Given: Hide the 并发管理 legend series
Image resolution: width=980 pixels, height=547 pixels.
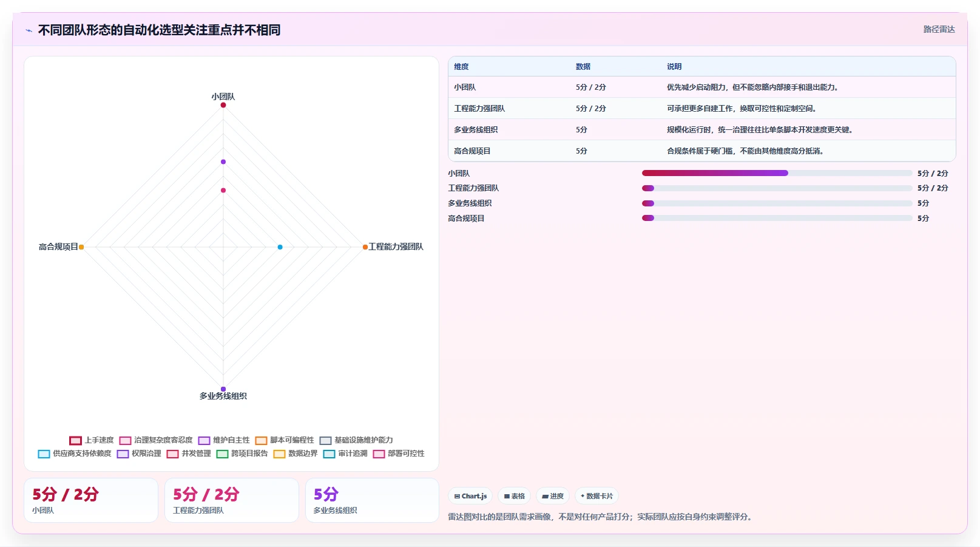Looking at the screenshot, I should (x=189, y=454).
